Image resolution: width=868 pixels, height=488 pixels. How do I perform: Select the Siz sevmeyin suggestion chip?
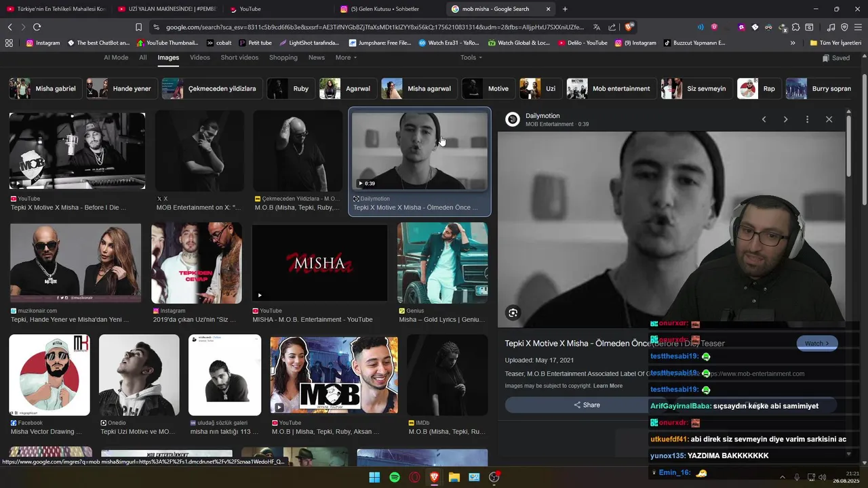coord(696,89)
